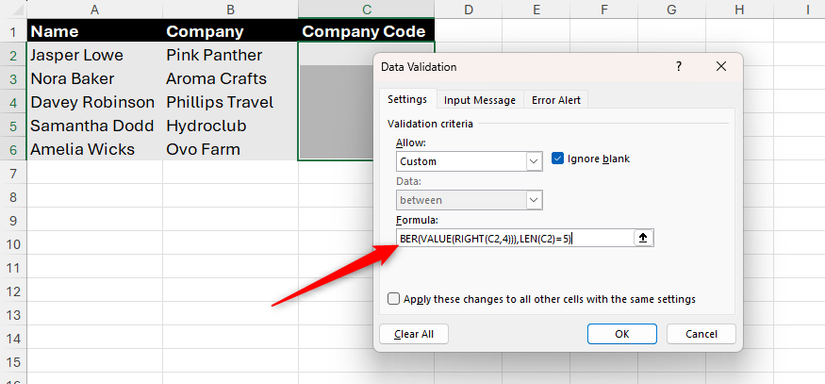The height and width of the screenshot is (384, 825).
Task: Select column D header
Action: click(468, 8)
